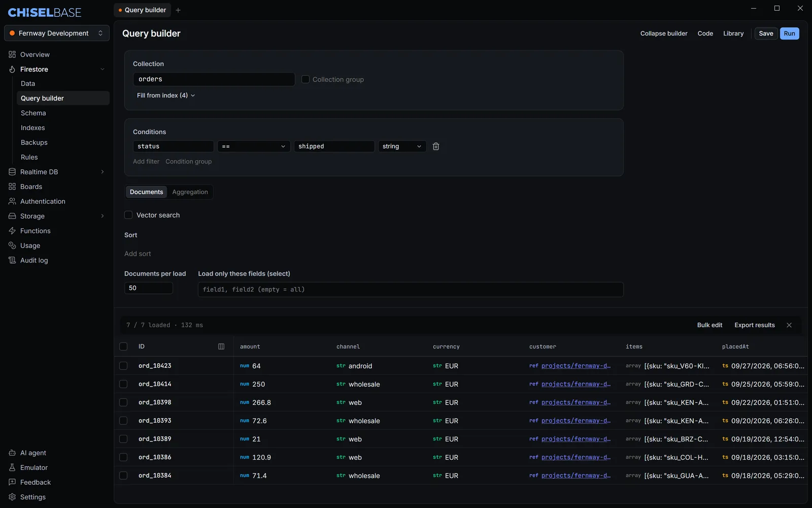Viewport: 812px width, 508px height.
Task: Select the checkbox for row ord_10423
Action: [123, 366]
